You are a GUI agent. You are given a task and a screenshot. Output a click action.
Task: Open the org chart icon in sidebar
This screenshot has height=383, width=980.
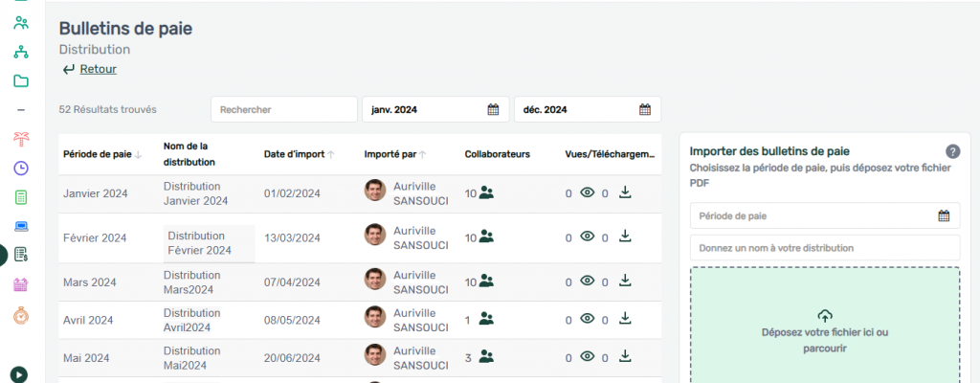[x=21, y=52]
